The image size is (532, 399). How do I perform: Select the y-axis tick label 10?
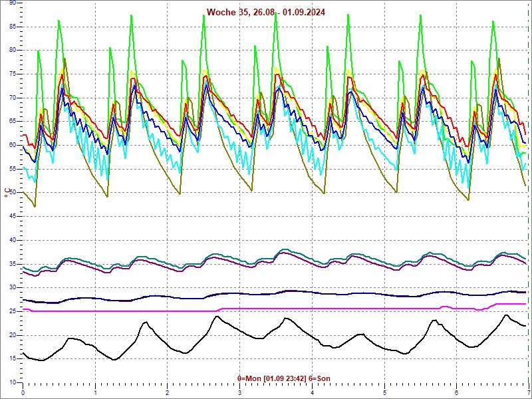[x=12, y=382]
